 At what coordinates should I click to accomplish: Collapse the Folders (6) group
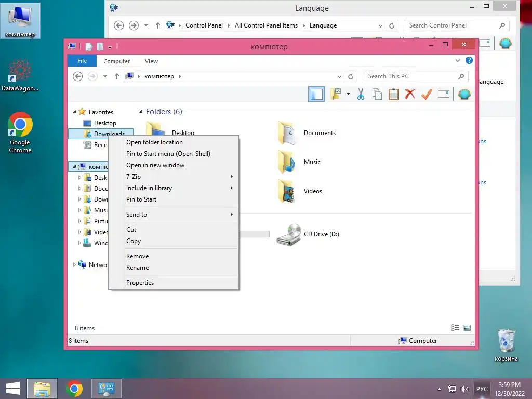click(x=141, y=111)
